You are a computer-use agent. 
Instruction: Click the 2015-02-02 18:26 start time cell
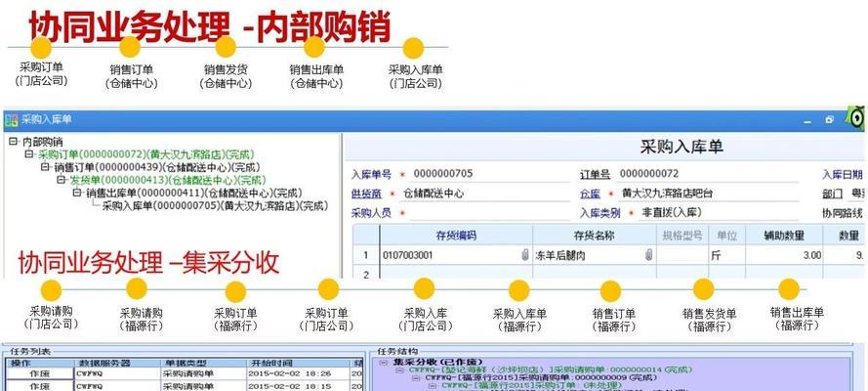[x=298, y=373]
